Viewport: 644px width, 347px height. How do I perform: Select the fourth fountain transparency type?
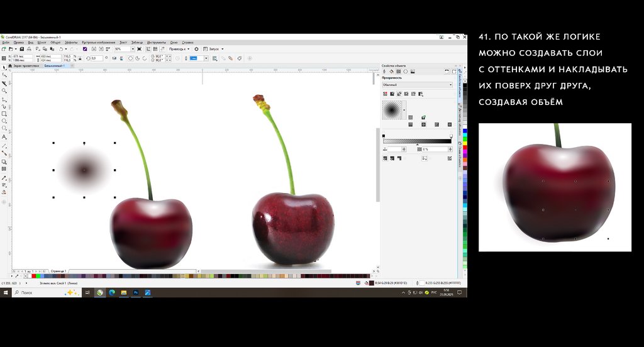tap(450, 124)
